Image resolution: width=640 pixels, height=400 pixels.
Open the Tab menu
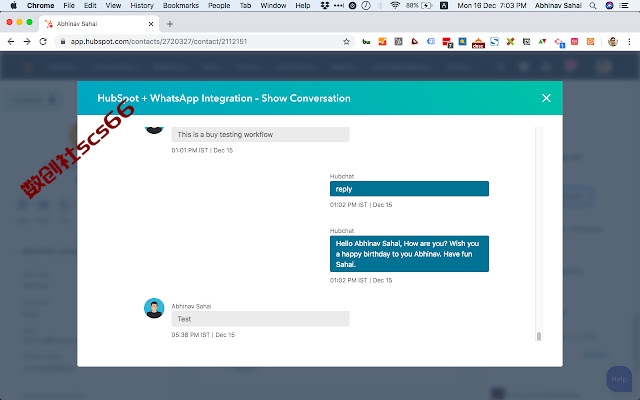click(245, 5)
